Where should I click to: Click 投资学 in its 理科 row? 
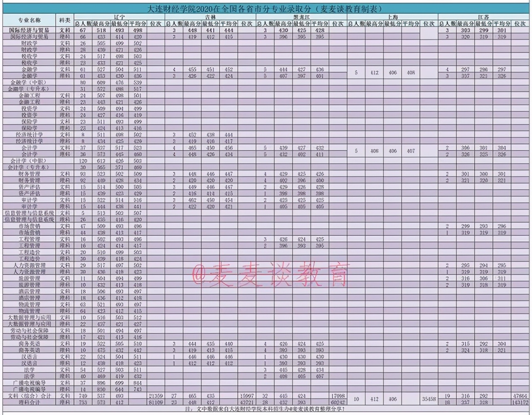[30, 115]
